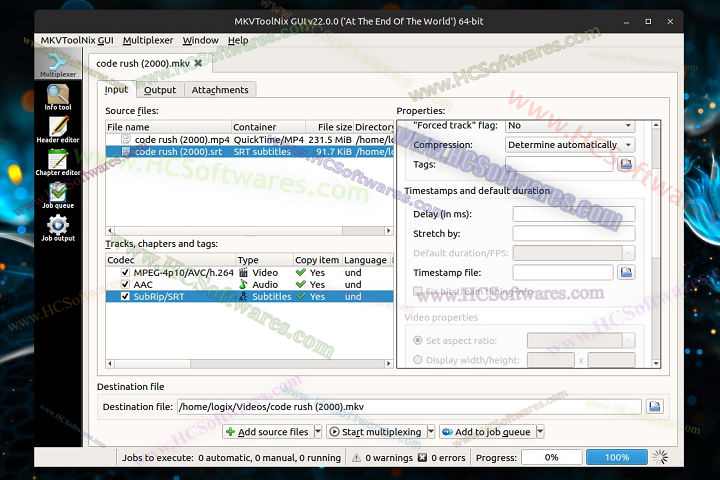Click the Subtitles track type icon
The height and width of the screenshot is (480, 720).
pyautogui.click(x=243, y=296)
